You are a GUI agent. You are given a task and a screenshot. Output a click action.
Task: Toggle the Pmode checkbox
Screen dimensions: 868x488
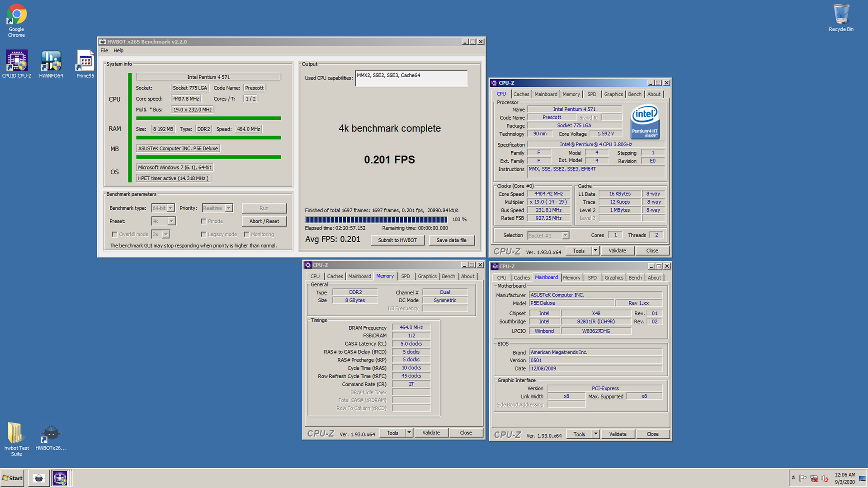(x=203, y=221)
